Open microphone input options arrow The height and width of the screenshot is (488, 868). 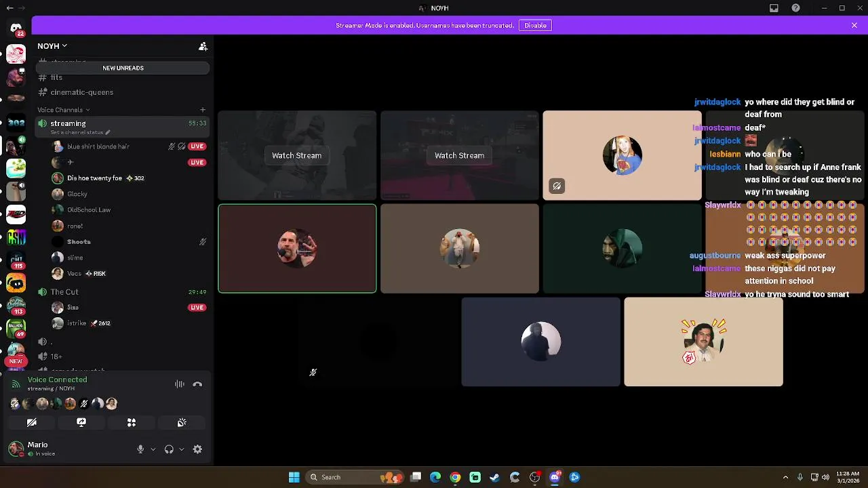point(153,449)
